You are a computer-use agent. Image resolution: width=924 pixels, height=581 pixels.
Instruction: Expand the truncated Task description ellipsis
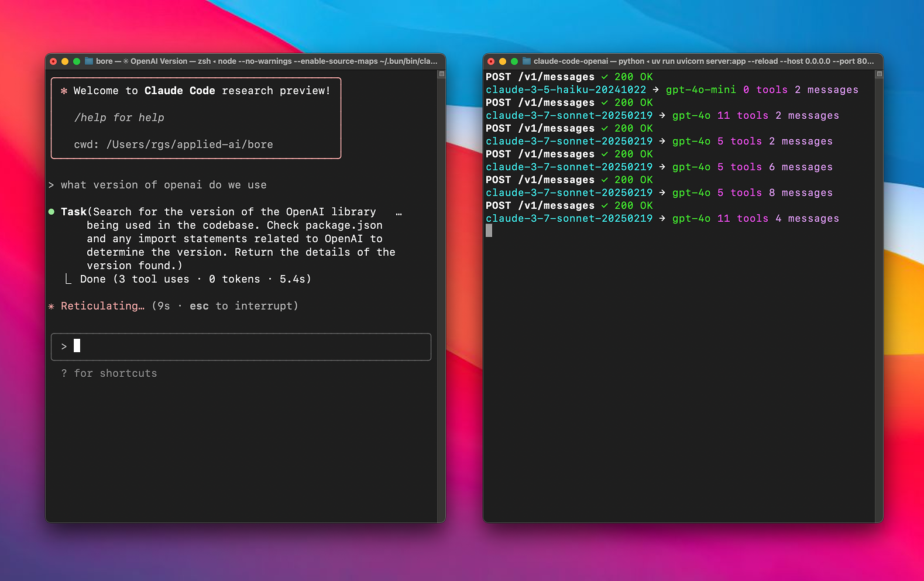click(399, 213)
